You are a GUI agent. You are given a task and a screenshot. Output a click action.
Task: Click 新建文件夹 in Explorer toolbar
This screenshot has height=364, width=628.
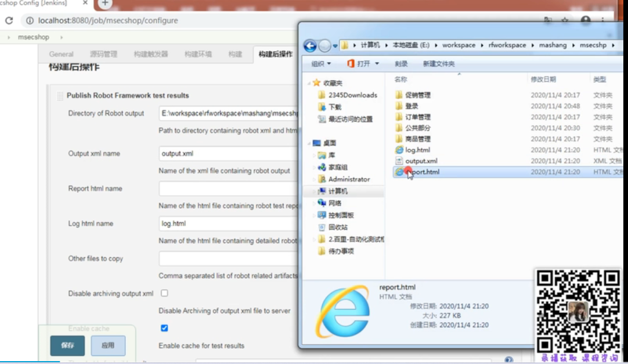pos(439,64)
